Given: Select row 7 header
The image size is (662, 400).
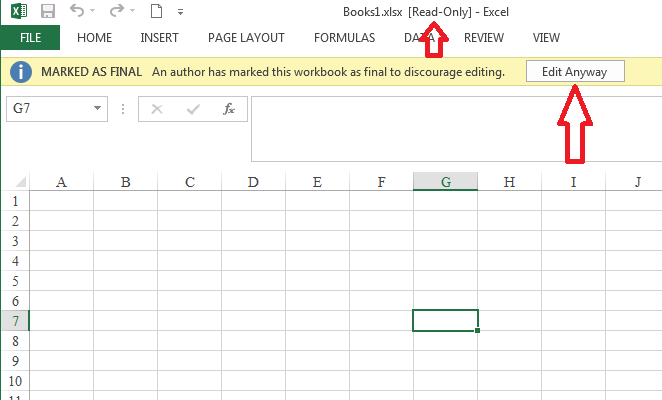Looking at the screenshot, I should [x=15, y=321].
